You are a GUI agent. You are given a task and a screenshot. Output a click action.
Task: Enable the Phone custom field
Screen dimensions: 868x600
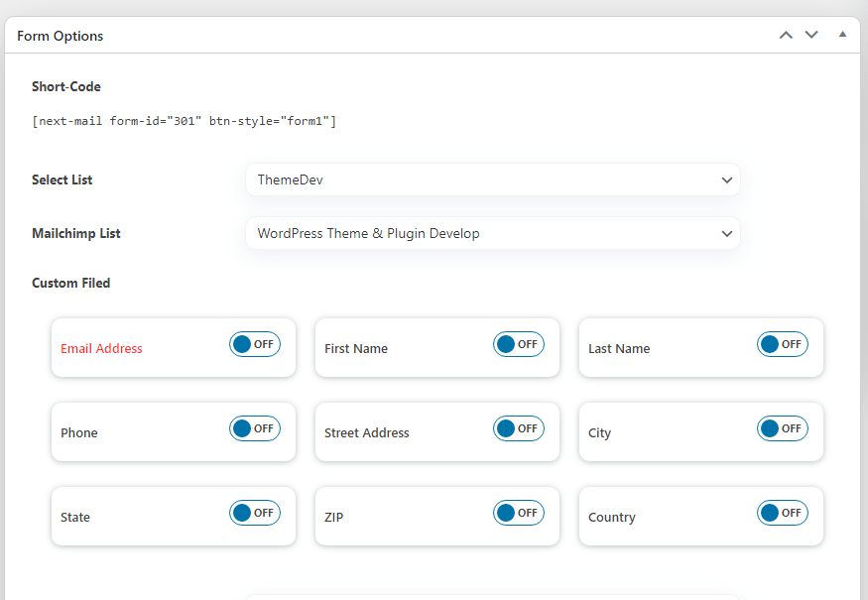[x=255, y=428]
